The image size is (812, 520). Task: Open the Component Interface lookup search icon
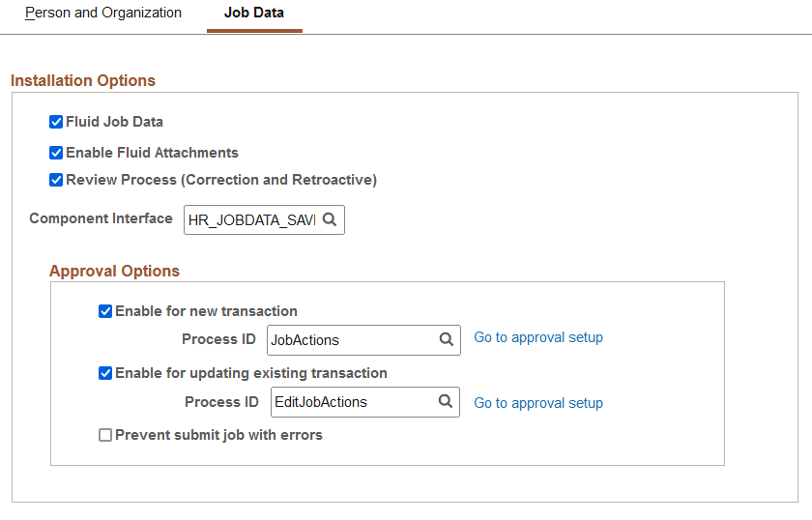tap(330, 220)
